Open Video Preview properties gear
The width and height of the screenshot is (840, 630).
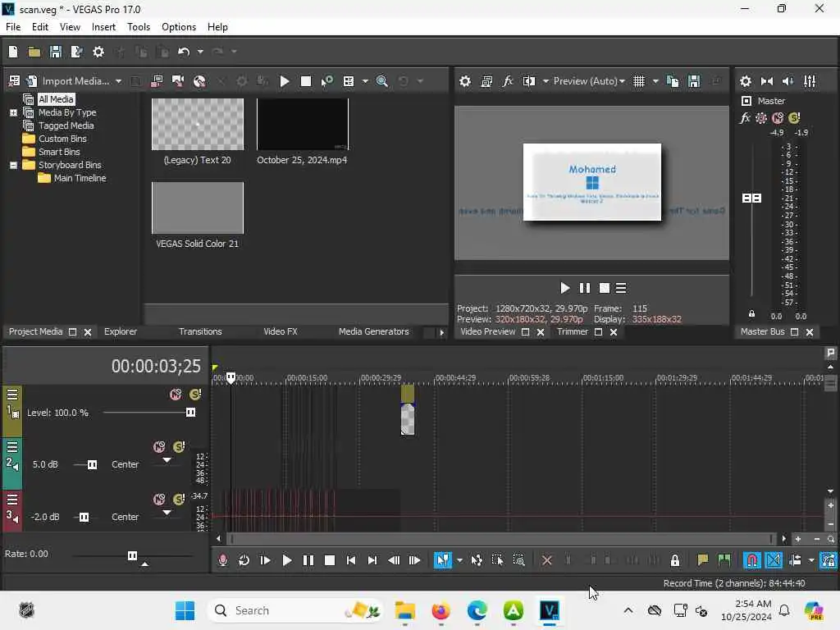[465, 81]
